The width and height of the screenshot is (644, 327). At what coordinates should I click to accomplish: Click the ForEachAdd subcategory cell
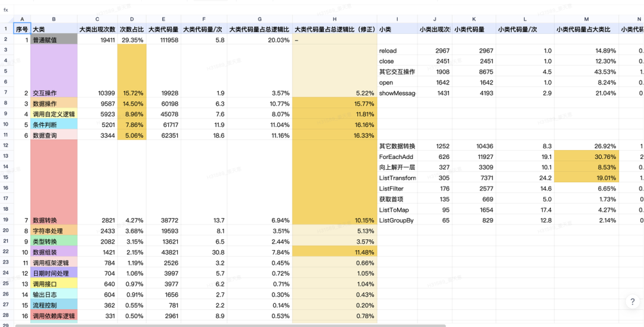click(x=397, y=157)
